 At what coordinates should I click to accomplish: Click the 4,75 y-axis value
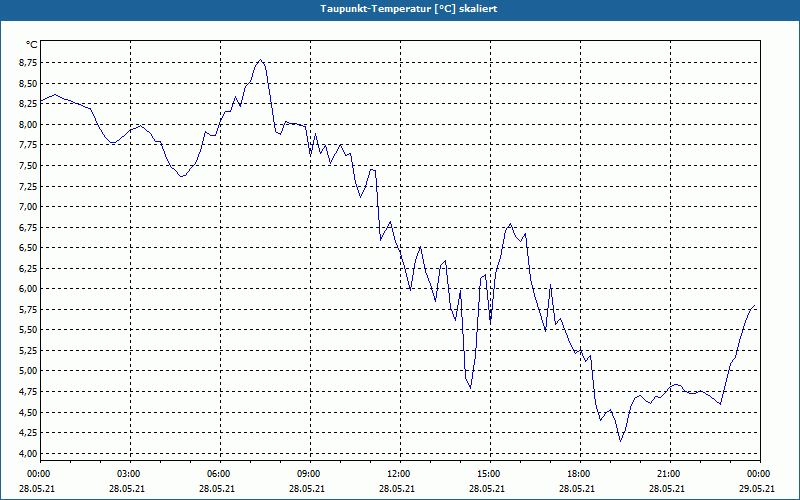click(29, 391)
